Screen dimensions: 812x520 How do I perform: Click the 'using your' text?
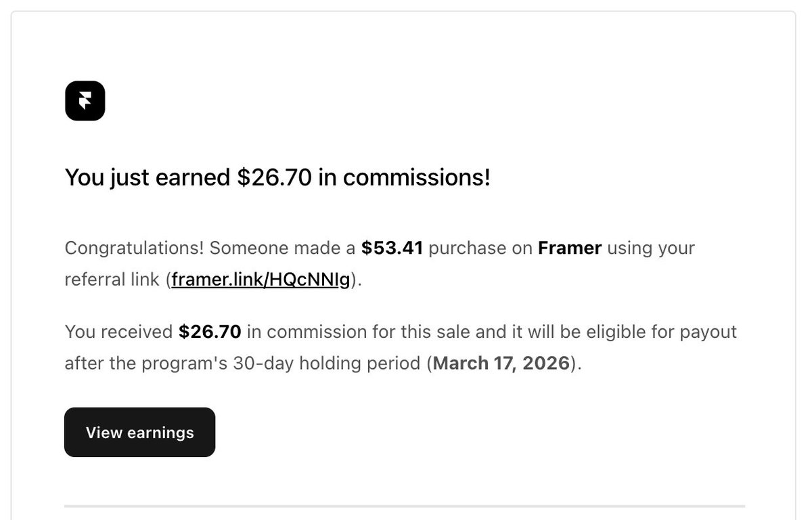[651, 248]
